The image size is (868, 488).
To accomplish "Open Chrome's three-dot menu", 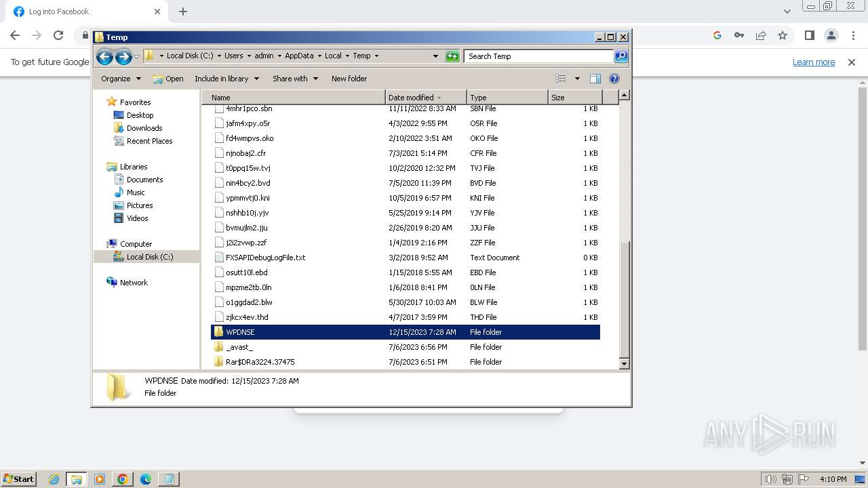I will pos(853,35).
